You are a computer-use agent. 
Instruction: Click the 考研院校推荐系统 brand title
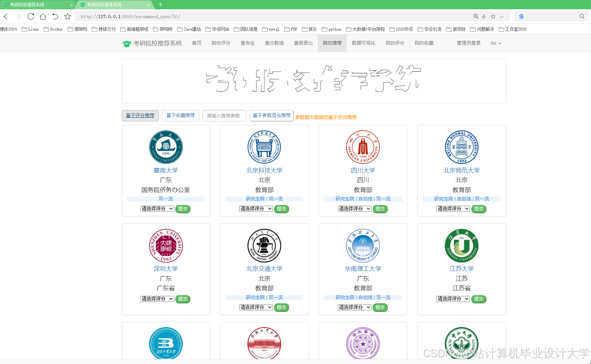(158, 43)
